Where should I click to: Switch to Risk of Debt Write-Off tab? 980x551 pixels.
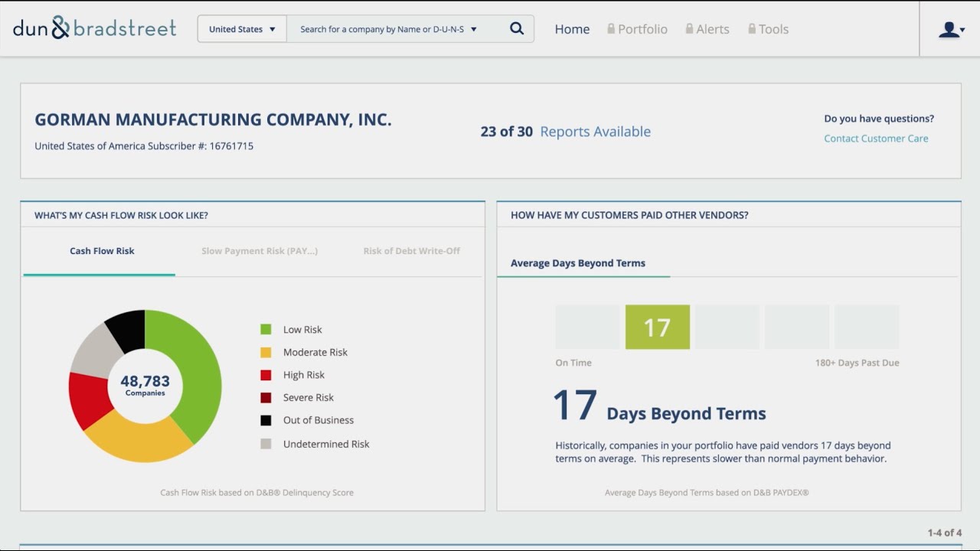[x=412, y=251]
